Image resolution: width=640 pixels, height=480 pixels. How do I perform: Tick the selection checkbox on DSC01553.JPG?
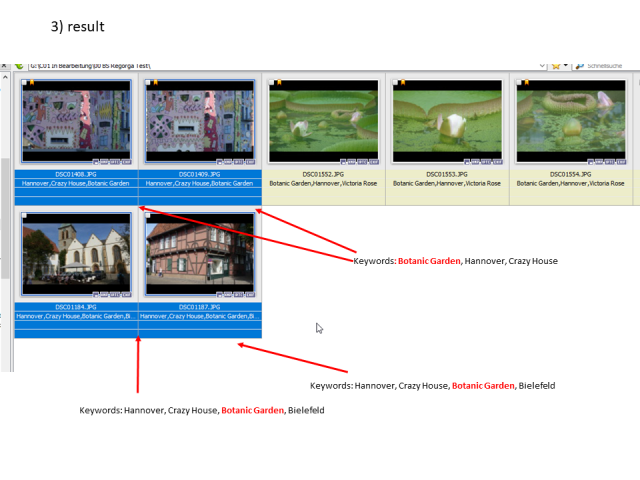point(395,82)
